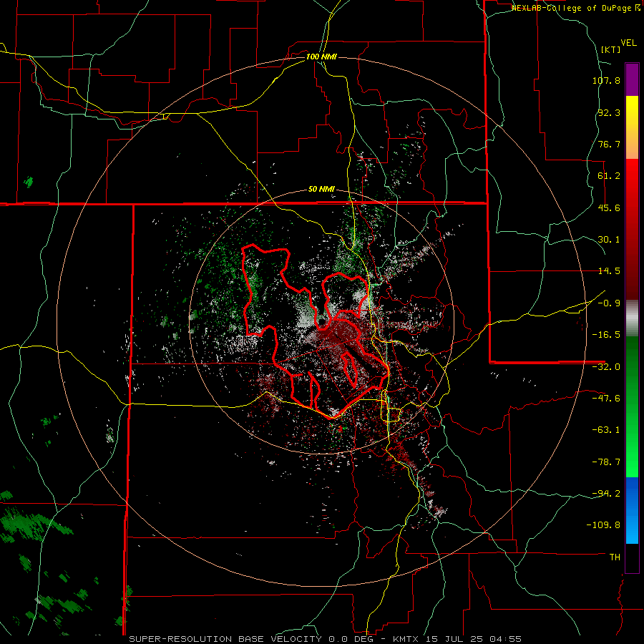Screen dimensions: 644x644
Task: Click the 14.5 scale value
Action: (x=609, y=271)
